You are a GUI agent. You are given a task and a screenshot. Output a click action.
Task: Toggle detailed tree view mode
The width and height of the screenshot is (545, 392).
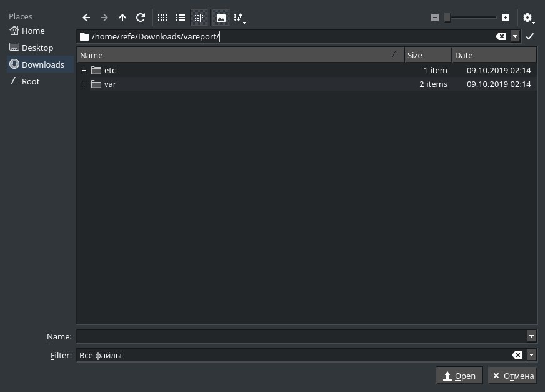(x=199, y=18)
